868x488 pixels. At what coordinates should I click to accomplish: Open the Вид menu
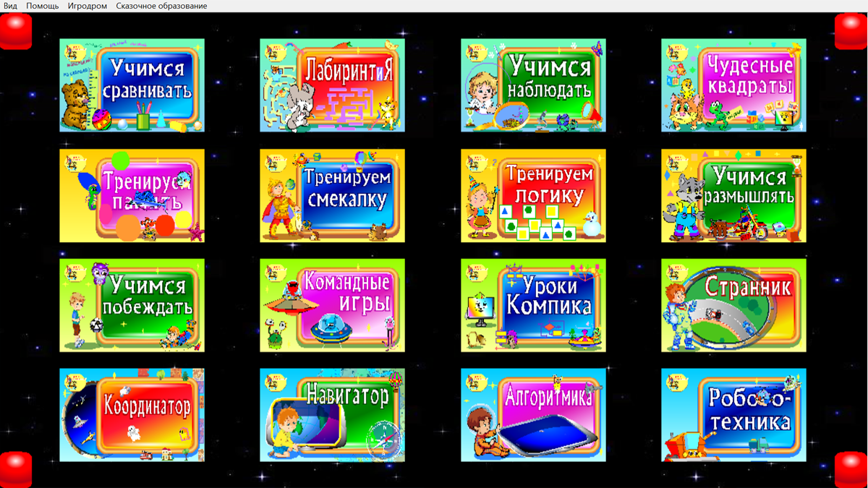12,6
